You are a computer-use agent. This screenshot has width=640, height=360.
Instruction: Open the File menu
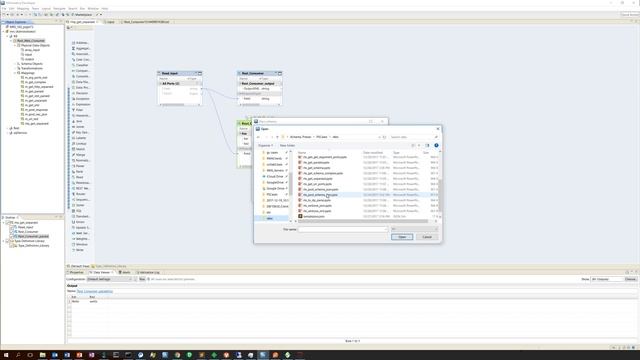click(x=4, y=8)
